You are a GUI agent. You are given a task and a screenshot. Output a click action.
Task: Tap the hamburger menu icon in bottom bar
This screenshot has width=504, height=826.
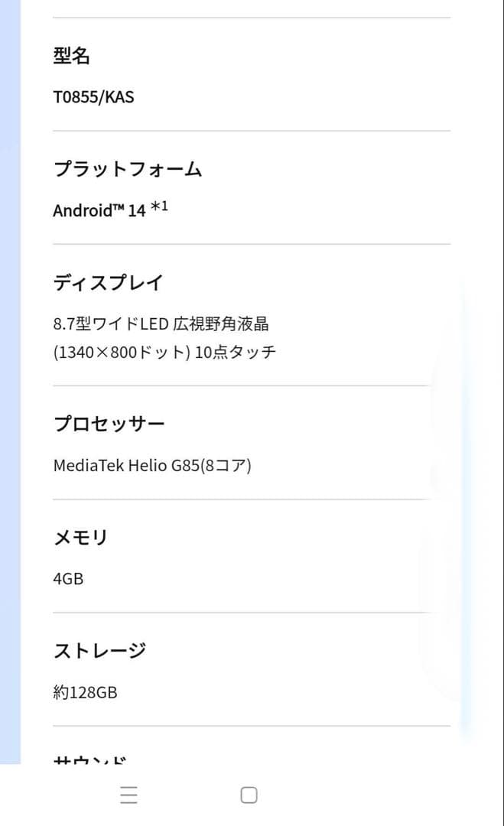click(128, 795)
